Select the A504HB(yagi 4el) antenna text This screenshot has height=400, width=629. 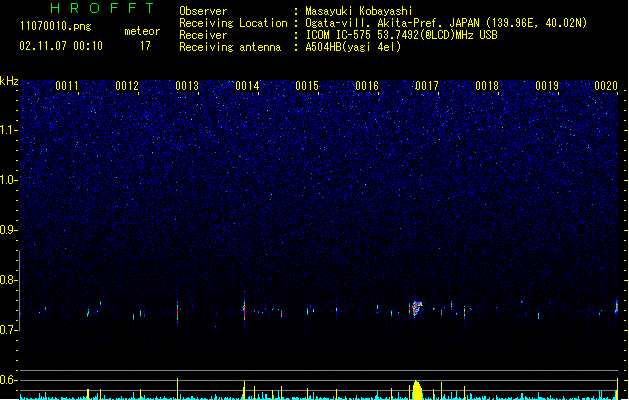(353, 47)
